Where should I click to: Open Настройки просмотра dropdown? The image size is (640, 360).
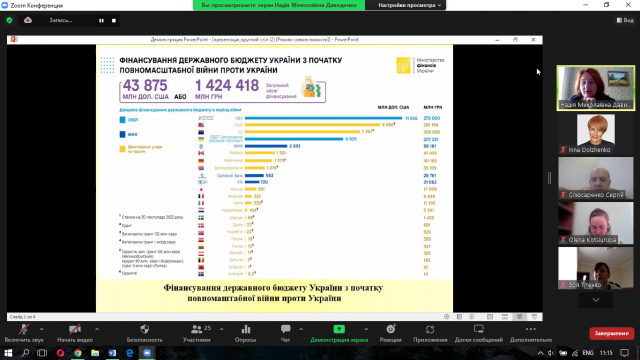coord(409,5)
